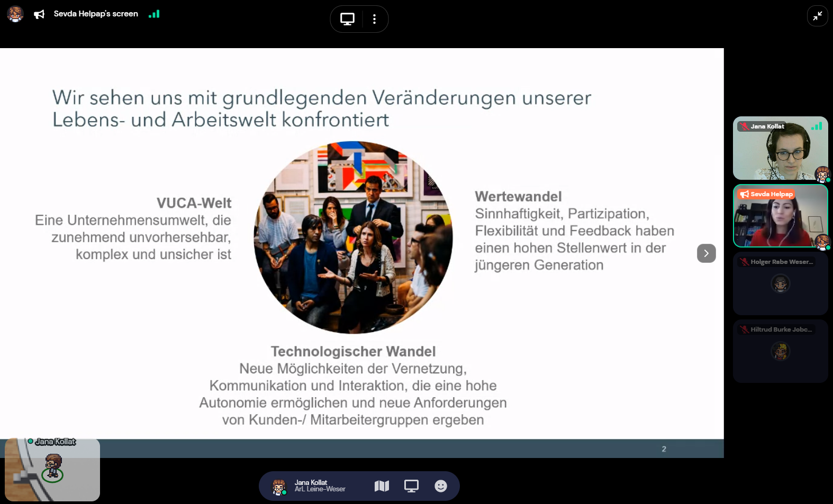Click the Jana Kollat avatar in the bottom toolbar

click(x=279, y=487)
